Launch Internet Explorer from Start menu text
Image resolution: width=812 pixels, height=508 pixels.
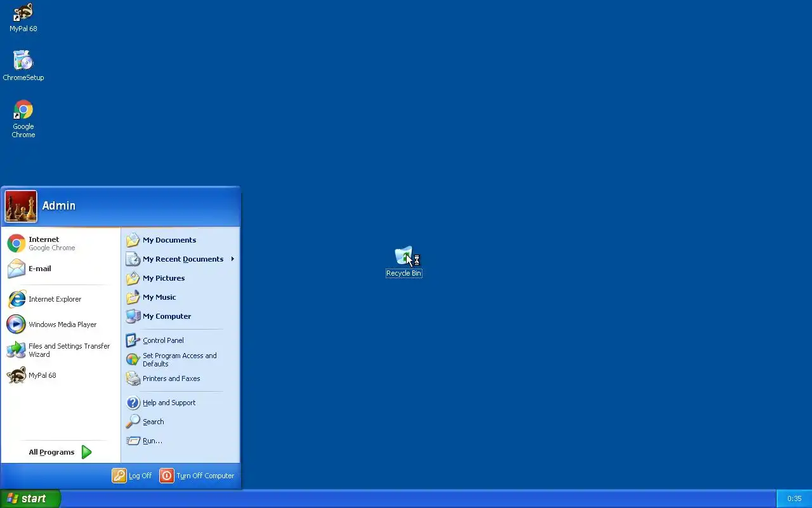click(55, 299)
